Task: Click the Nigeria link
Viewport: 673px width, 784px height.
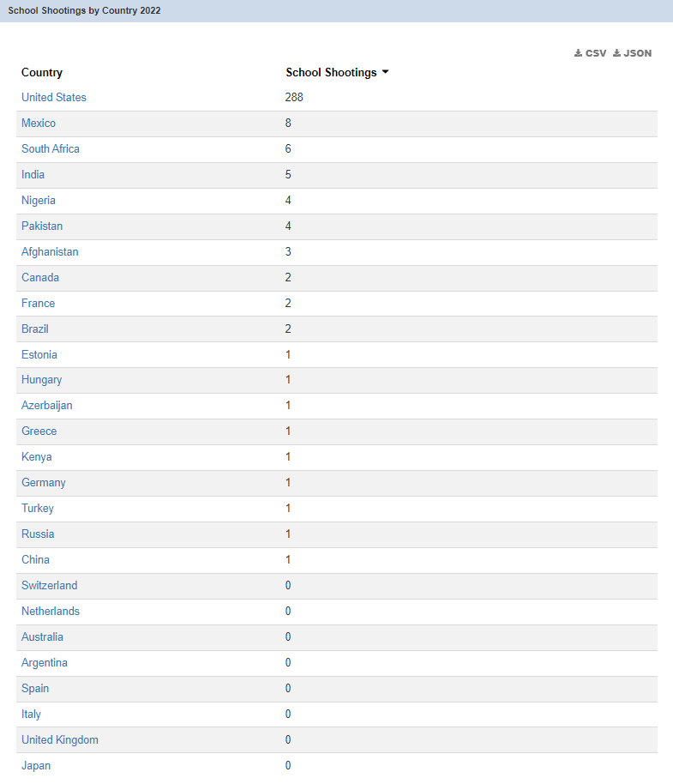Action: [39, 201]
